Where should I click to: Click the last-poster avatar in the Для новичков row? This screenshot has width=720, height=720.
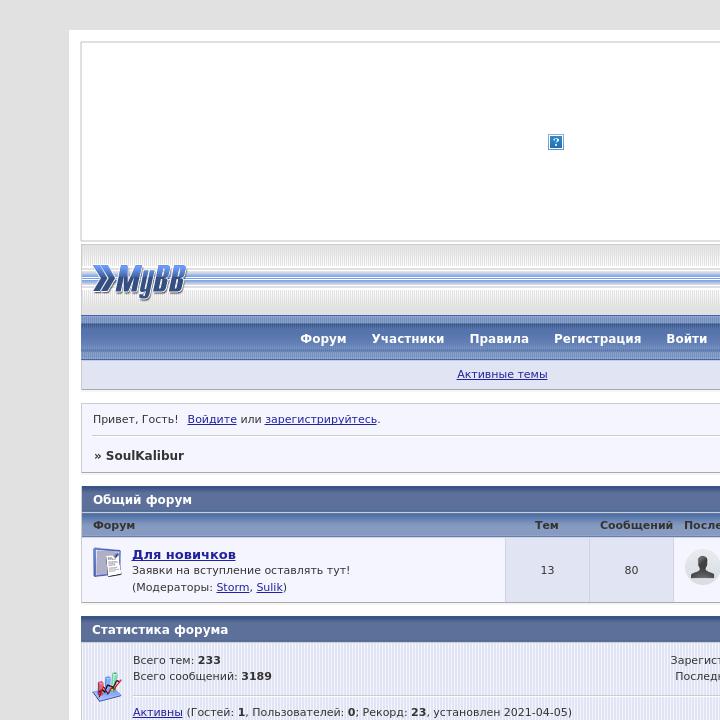(x=702, y=567)
